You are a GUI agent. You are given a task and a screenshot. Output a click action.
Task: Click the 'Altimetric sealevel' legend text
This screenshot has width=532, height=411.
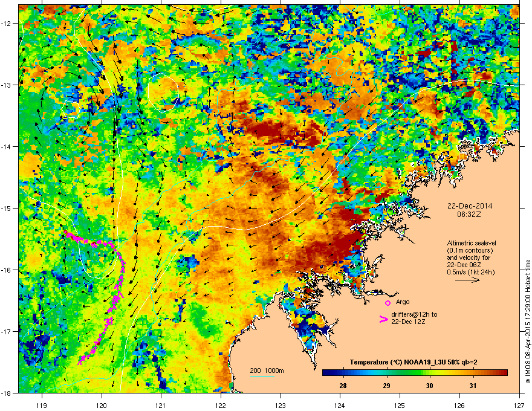pyautogui.click(x=472, y=243)
